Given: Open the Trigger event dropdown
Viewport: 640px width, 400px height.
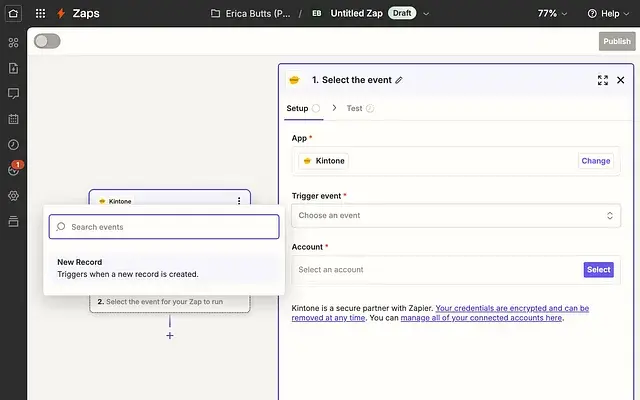Looking at the screenshot, I should [457, 215].
